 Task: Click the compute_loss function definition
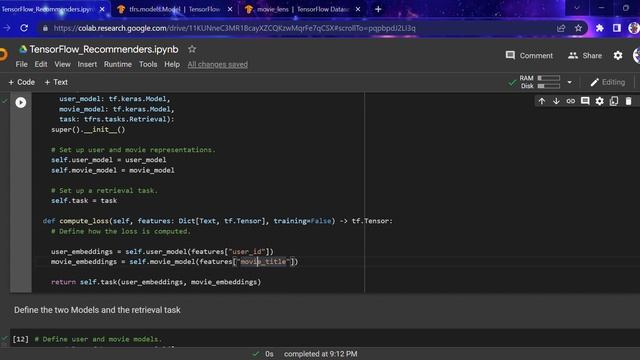(x=218, y=221)
